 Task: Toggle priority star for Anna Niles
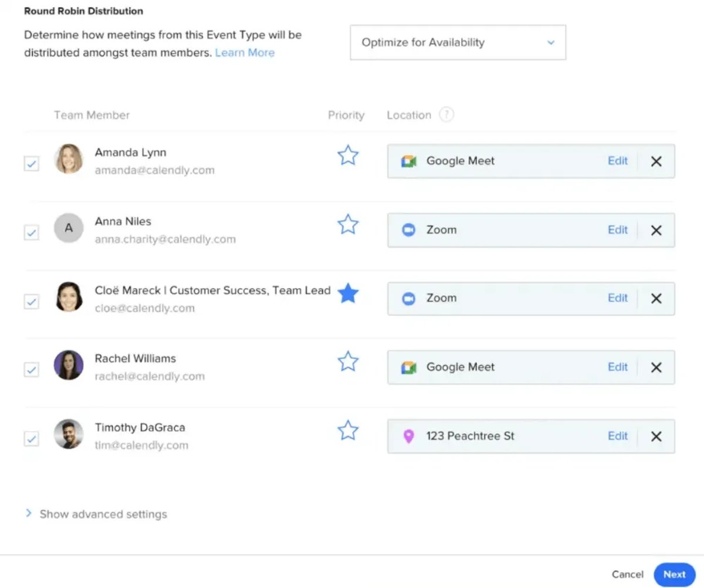click(x=348, y=224)
